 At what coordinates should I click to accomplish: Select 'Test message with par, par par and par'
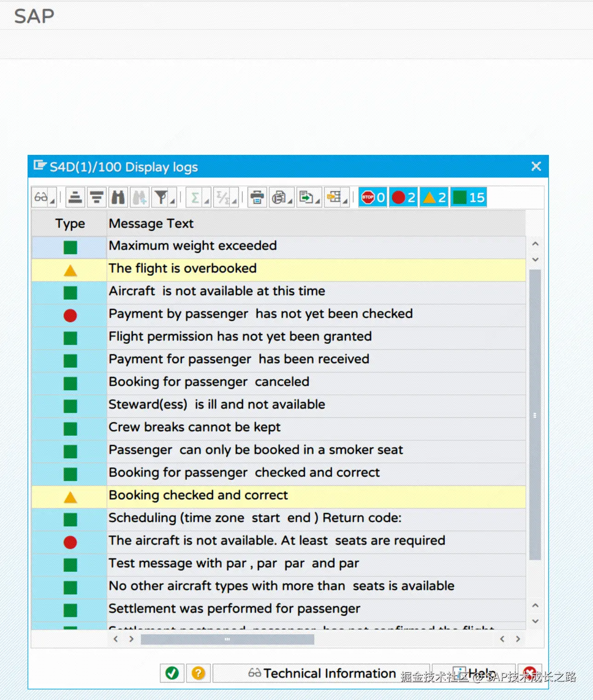pos(234,563)
